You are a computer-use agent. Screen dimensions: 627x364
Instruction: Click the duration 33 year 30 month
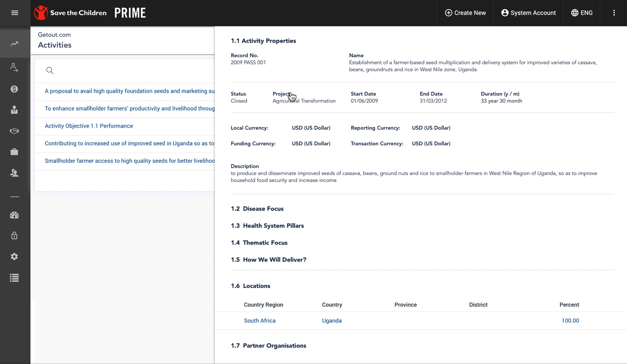(501, 101)
